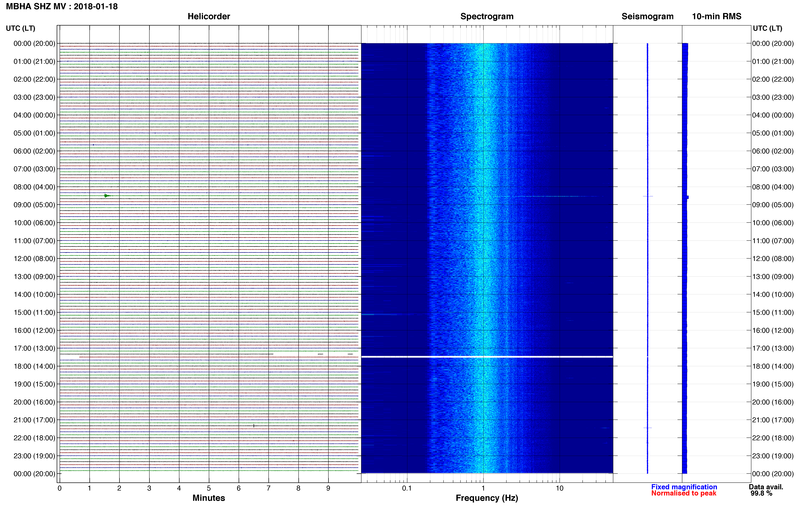Click "00:00 (20:00)" at the top of the Helicorder time axis
Image resolution: width=812 pixels, height=508 pixels.
[x=34, y=43]
